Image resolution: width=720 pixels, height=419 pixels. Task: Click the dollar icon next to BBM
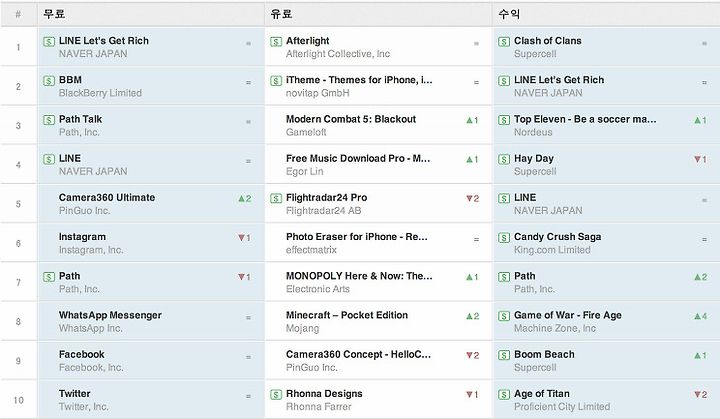pyautogui.click(x=49, y=81)
